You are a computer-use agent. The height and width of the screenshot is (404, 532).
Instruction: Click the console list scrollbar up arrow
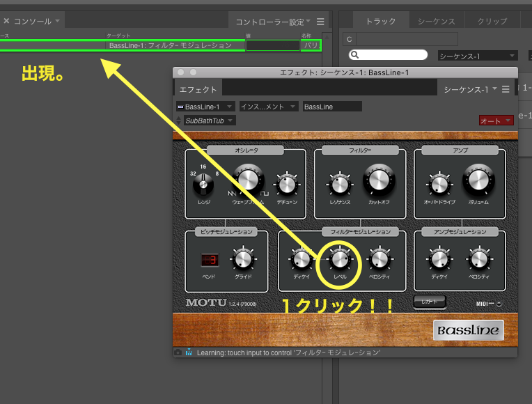(x=327, y=37)
